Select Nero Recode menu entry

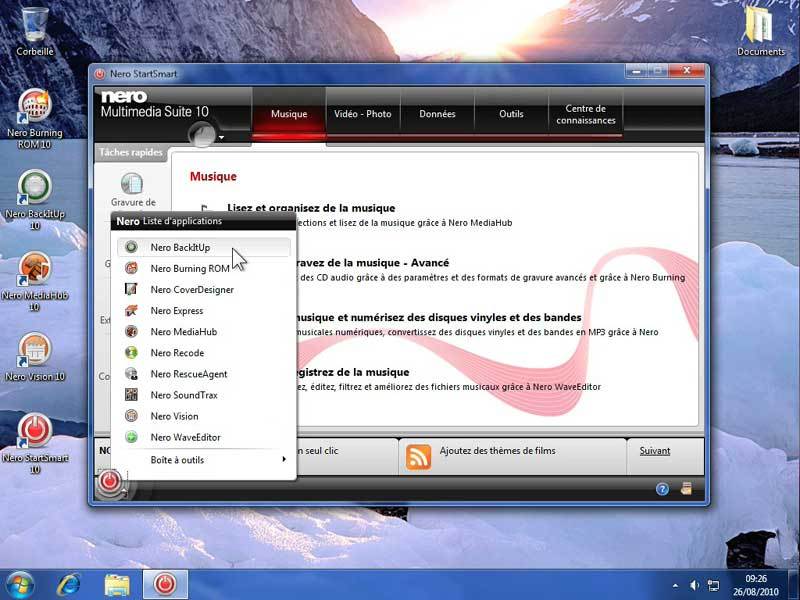click(204, 353)
